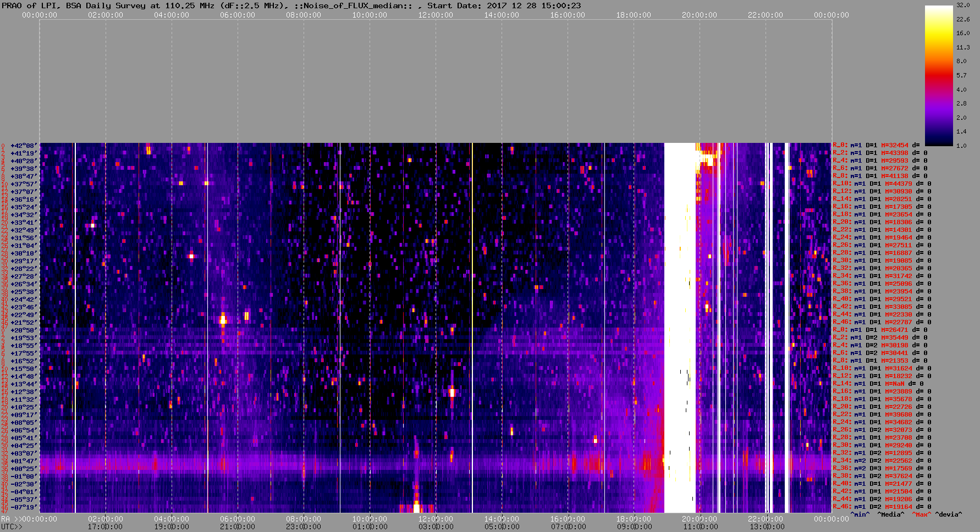Click the UTC tick label 17:00:00
The image size is (980, 532).
point(106,527)
